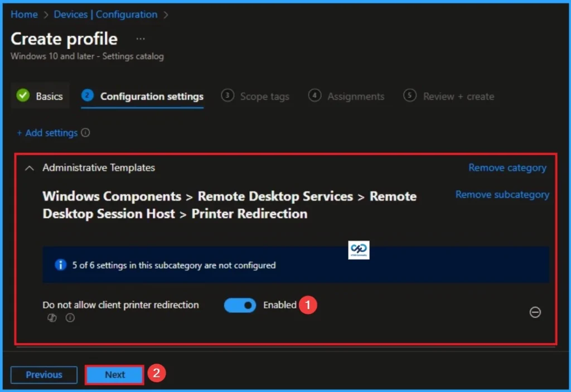Open the info tooltip below the printer setting
This screenshot has height=392, width=571.
[x=69, y=318]
